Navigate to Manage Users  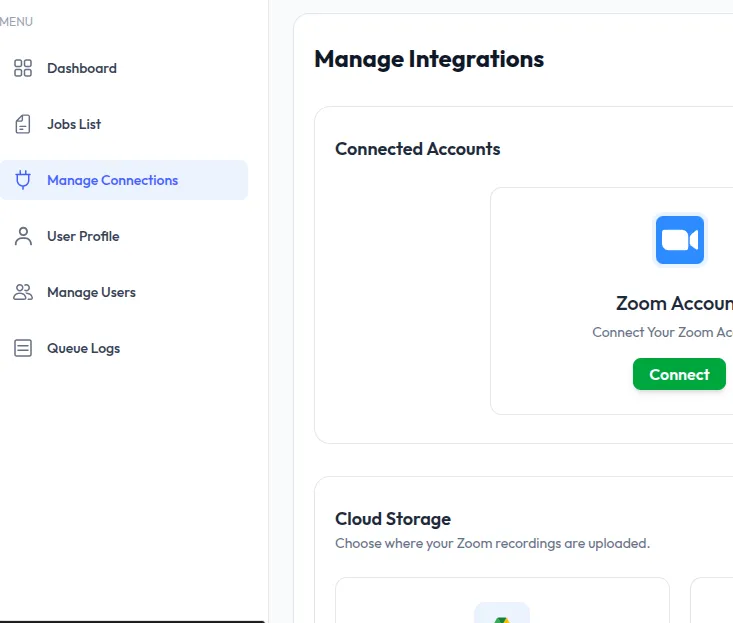pos(124,292)
